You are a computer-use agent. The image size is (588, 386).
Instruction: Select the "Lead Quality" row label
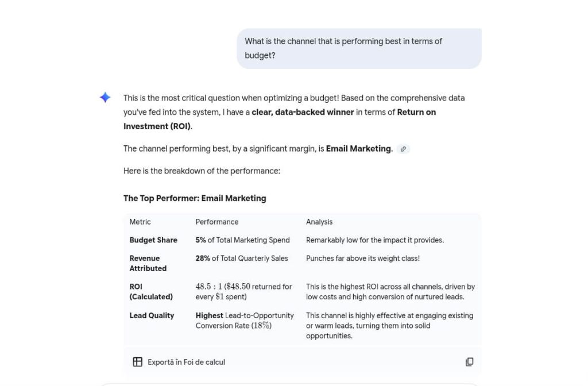click(x=152, y=315)
